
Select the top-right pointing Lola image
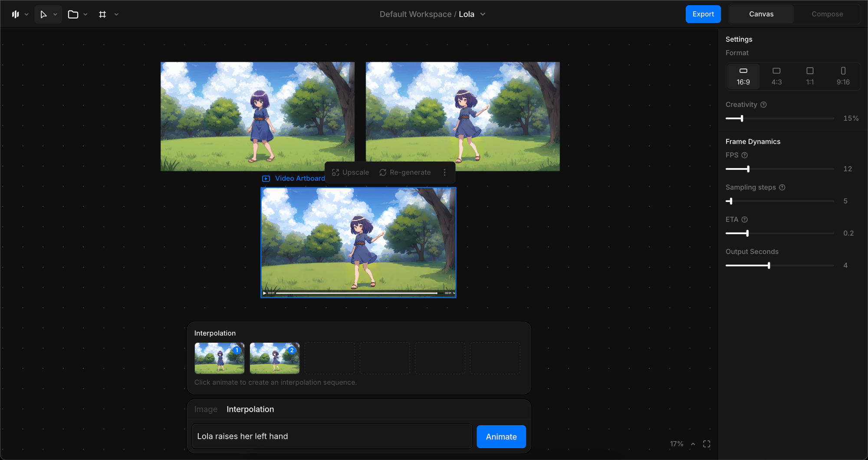click(463, 116)
